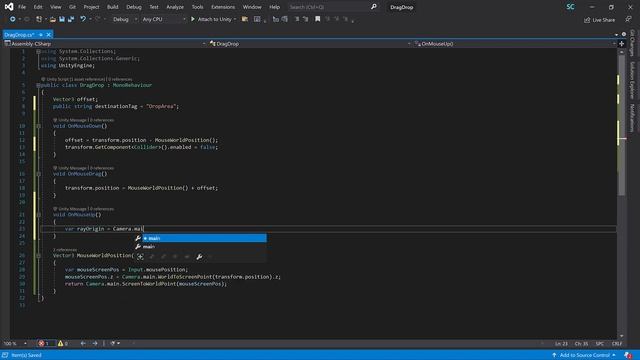Click the Visual Studio logo icon
Viewport: 640px width, 360px height.
(9, 7)
